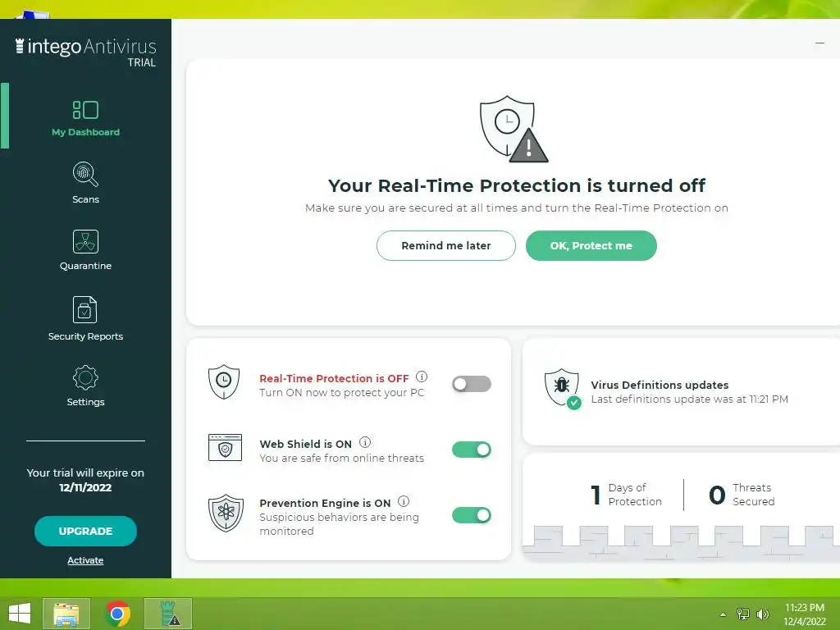The height and width of the screenshot is (630, 840).
Task: Open the Quarantine biohazard icon
Action: 85,241
